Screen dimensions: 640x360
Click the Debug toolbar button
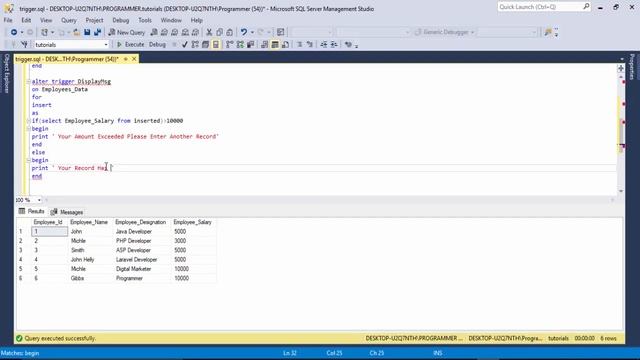tap(157, 44)
